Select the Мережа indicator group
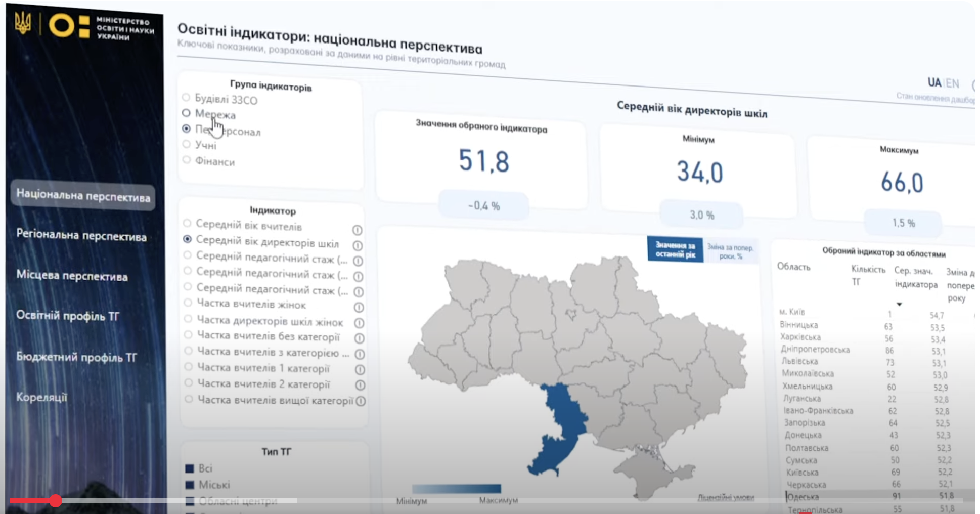This screenshot has width=980, height=514. click(x=186, y=113)
